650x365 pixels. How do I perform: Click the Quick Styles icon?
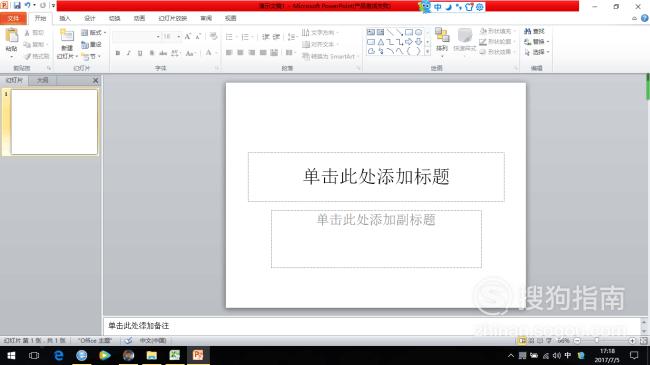point(465,36)
